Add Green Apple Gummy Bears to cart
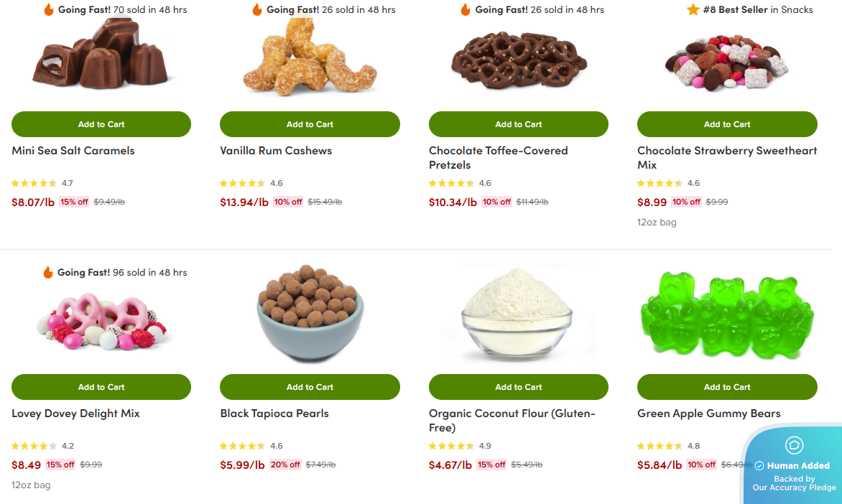 pyautogui.click(x=727, y=387)
